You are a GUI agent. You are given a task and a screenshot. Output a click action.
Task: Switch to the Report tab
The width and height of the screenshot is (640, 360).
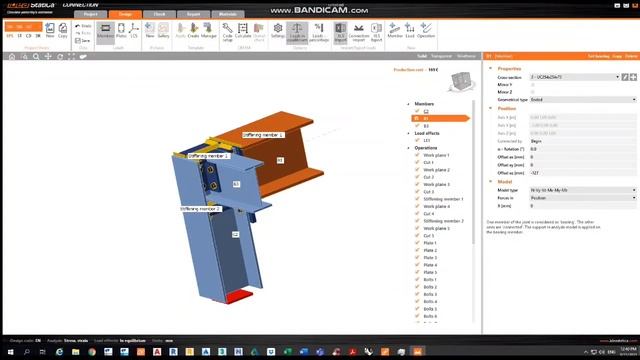[193, 14]
